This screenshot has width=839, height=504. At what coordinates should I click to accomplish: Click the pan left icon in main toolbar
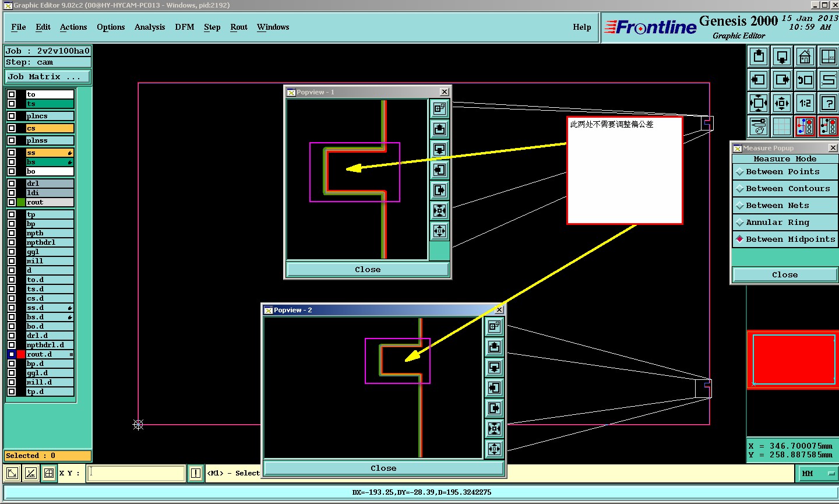(x=759, y=80)
